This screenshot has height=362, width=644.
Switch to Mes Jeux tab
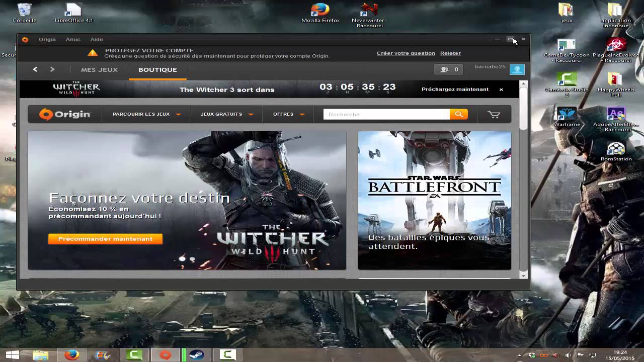point(99,70)
